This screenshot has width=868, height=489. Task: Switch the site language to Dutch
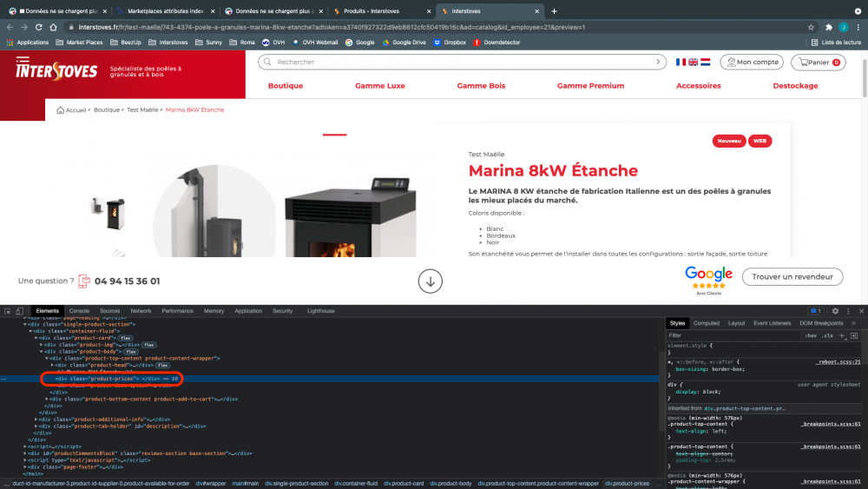pos(705,62)
